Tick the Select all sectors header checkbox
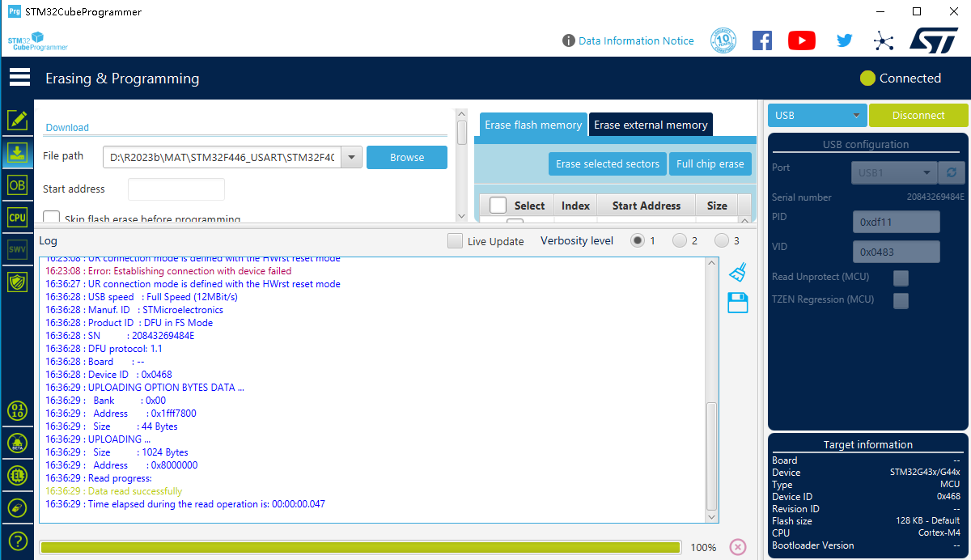971x560 pixels. 498,206
